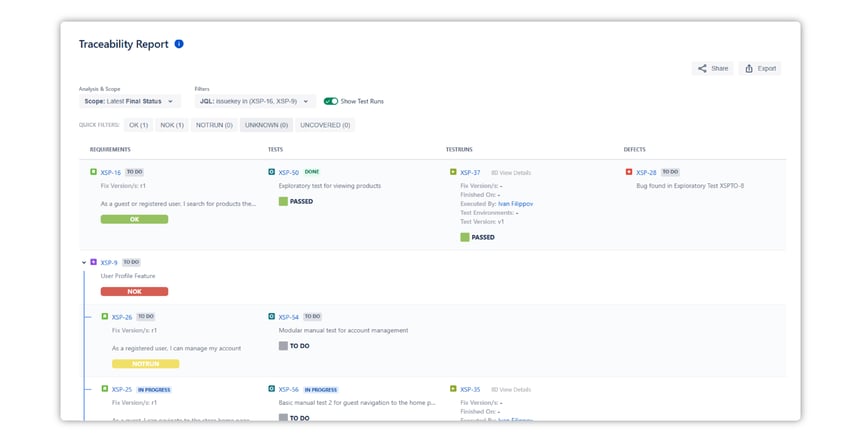Open test XSP-54 link
Image resolution: width=860 pixels, height=442 pixels.
(288, 317)
